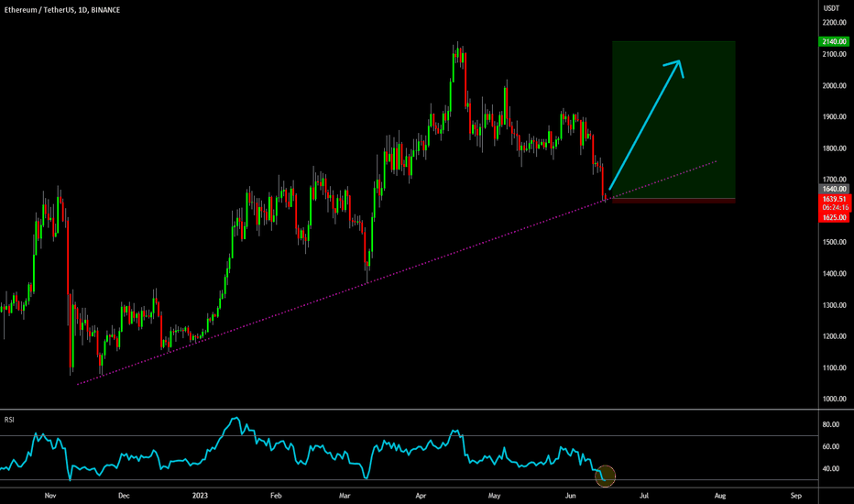Image resolution: width=854 pixels, height=504 pixels.
Task: Select the gray 1640.00 price tag
Action: [x=835, y=189]
